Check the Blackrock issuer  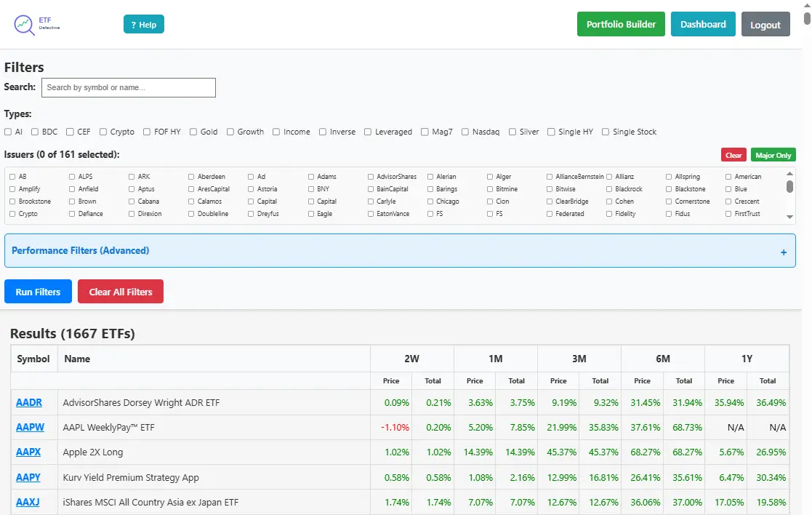point(608,188)
